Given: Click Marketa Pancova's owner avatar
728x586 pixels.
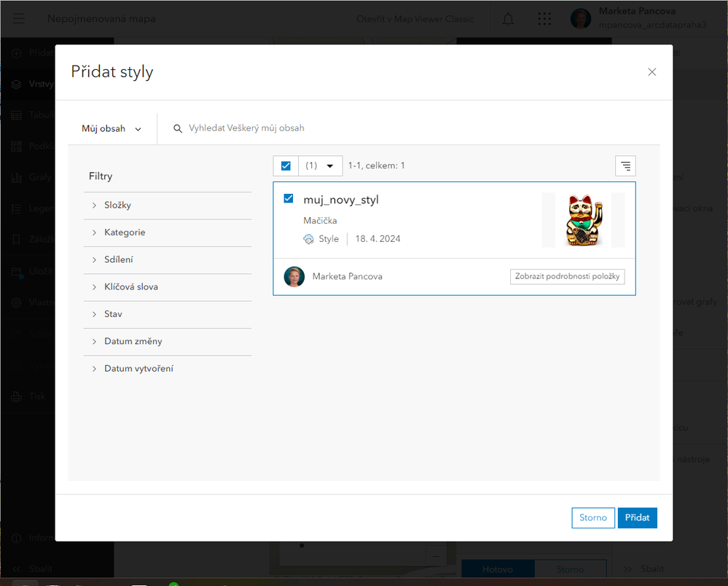Looking at the screenshot, I should pos(294,277).
